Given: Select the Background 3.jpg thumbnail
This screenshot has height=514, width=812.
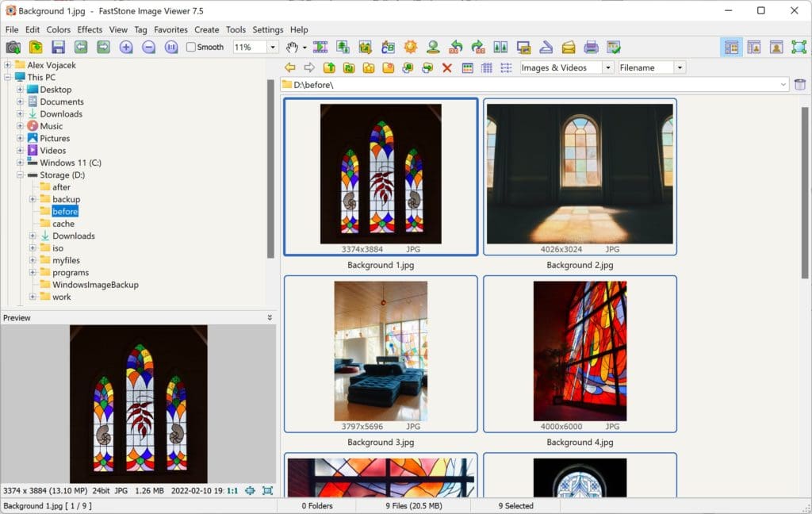Looking at the screenshot, I should coord(381,354).
